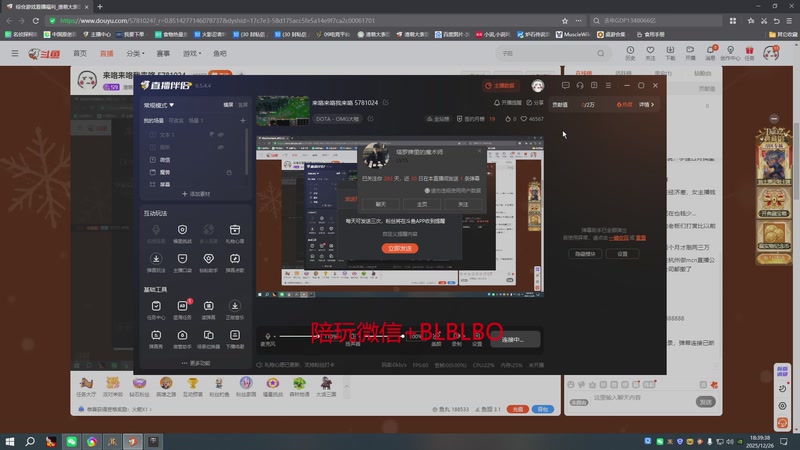Edit the DOTA category pencil icon
The height and width of the screenshot is (450, 800).
coord(370,119)
